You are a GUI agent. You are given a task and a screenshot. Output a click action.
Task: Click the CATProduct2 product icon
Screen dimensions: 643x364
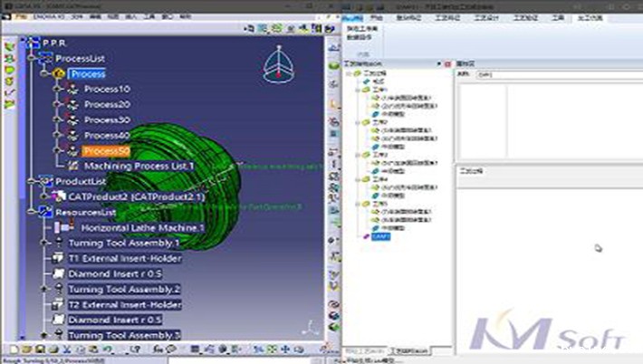click(58, 196)
